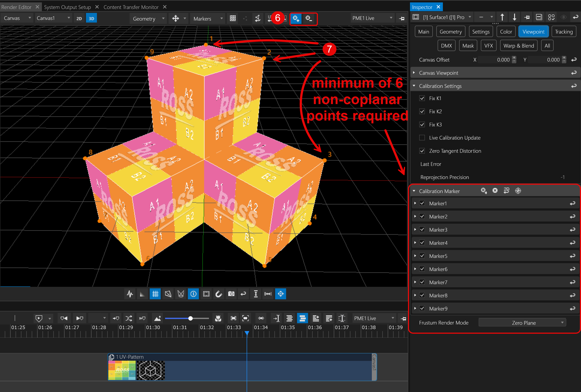Click the dotted grid icon next to the Markers dropdown
This screenshot has width=581, height=392.
click(x=233, y=18)
